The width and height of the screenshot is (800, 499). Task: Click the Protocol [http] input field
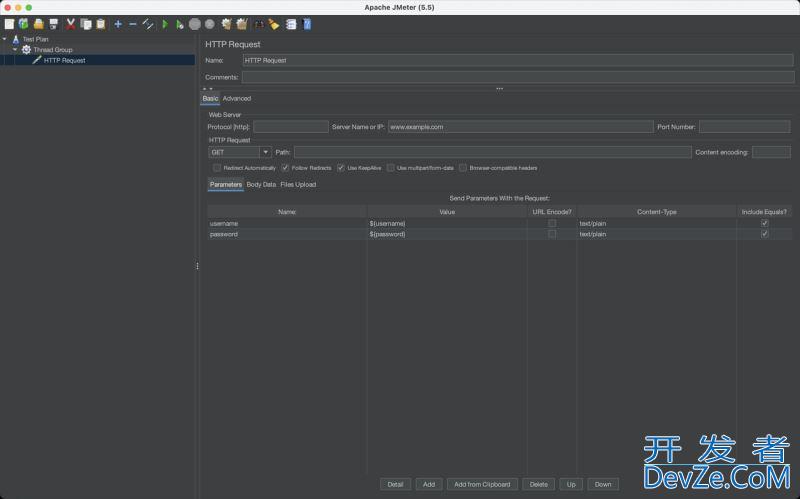point(291,127)
